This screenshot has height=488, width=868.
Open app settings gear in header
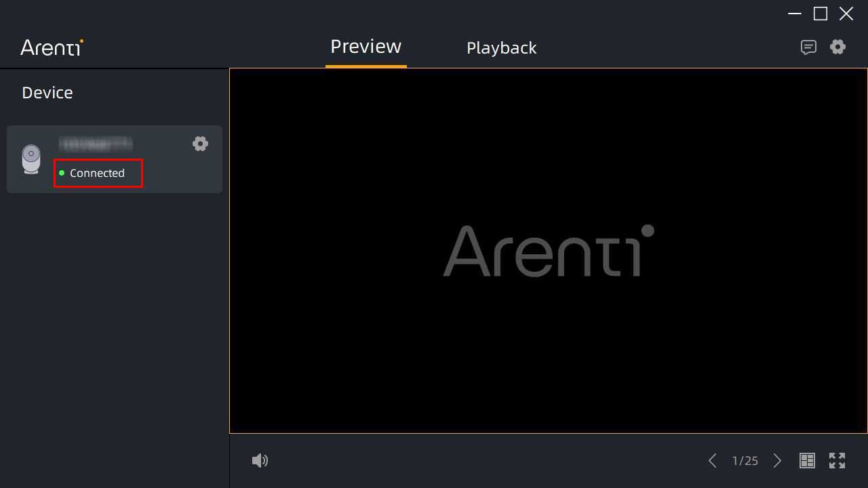point(838,47)
